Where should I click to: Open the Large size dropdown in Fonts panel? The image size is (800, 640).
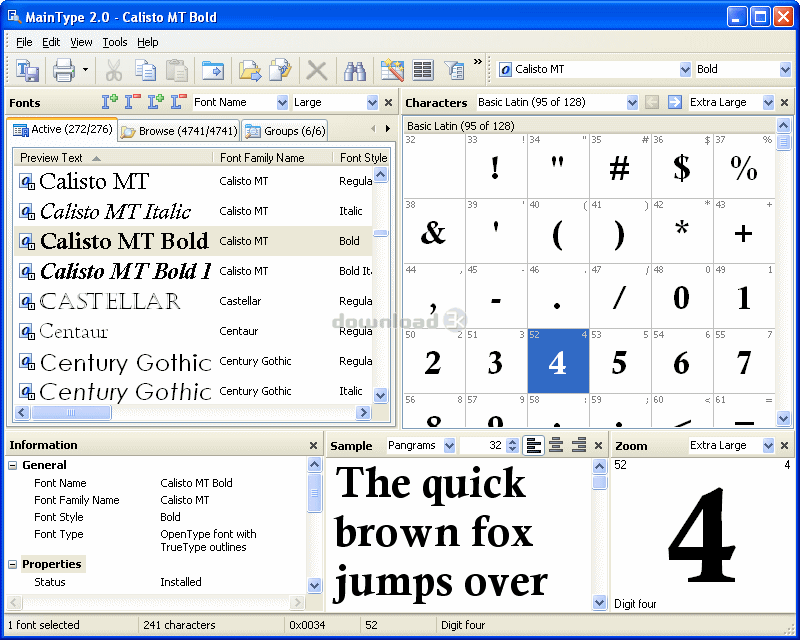pyautogui.click(x=372, y=103)
